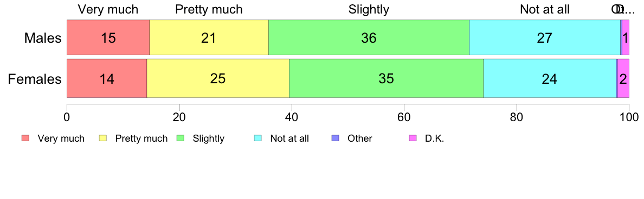Select the Males yellow segment labeled 21
Viewport: 644px width, 199px height.
(x=209, y=37)
